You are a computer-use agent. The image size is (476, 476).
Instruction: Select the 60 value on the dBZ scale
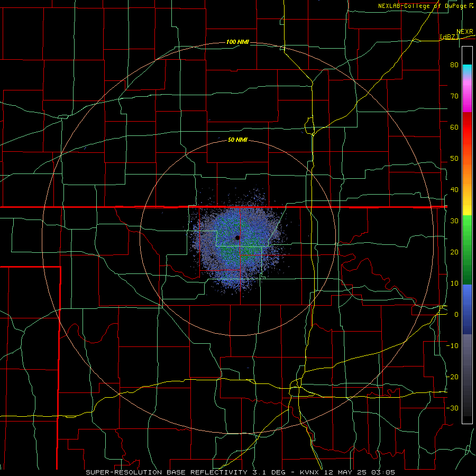tap(454, 127)
